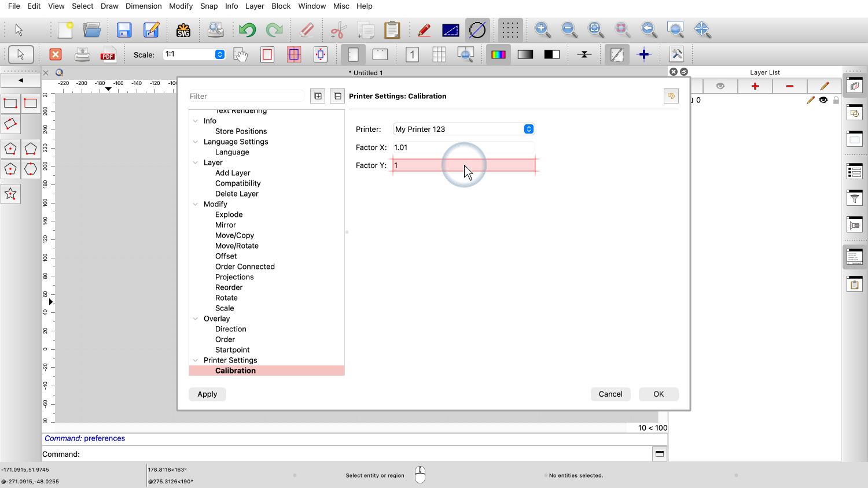Click the add layer plus icon

tap(755, 86)
